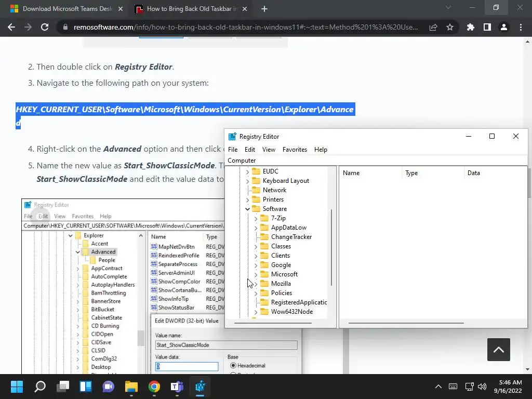Click the Chrome address bar URL
This screenshot has height=399, width=532.
246,27
